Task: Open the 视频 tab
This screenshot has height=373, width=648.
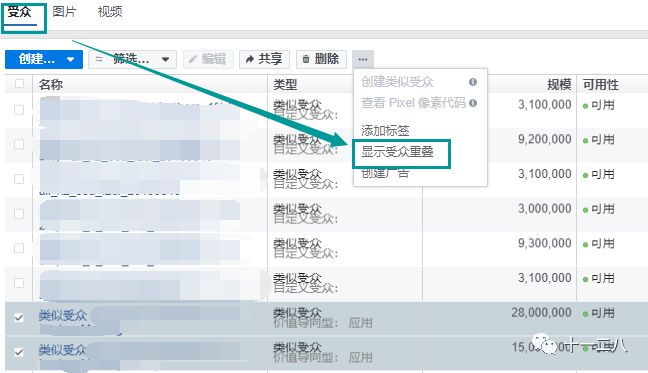Action: click(x=110, y=12)
